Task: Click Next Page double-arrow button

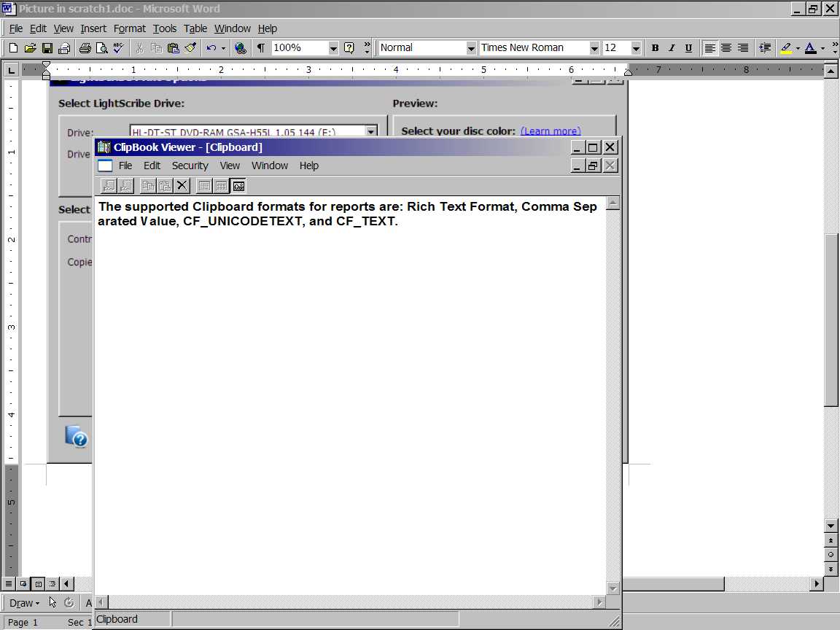Action: (x=831, y=569)
